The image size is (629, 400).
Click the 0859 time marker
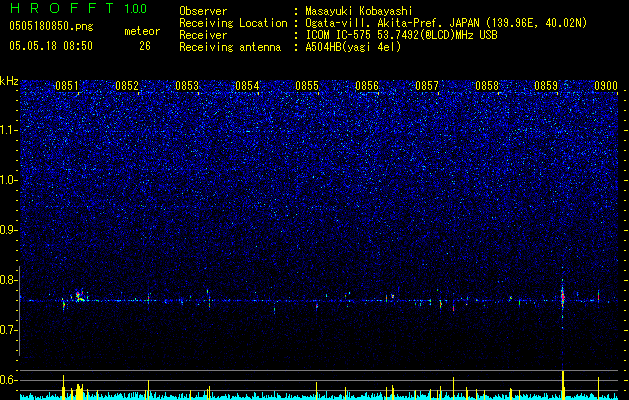coord(546,86)
